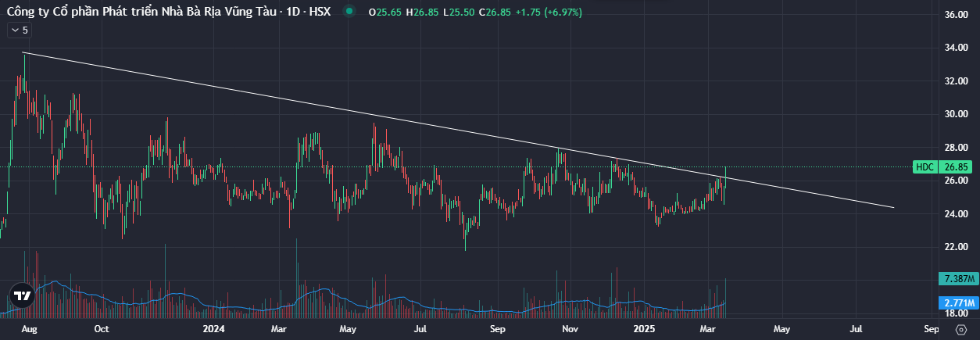This screenshot has width=980, height=340.
Task: Select the close value C26.85
Action: coord(495,13)
